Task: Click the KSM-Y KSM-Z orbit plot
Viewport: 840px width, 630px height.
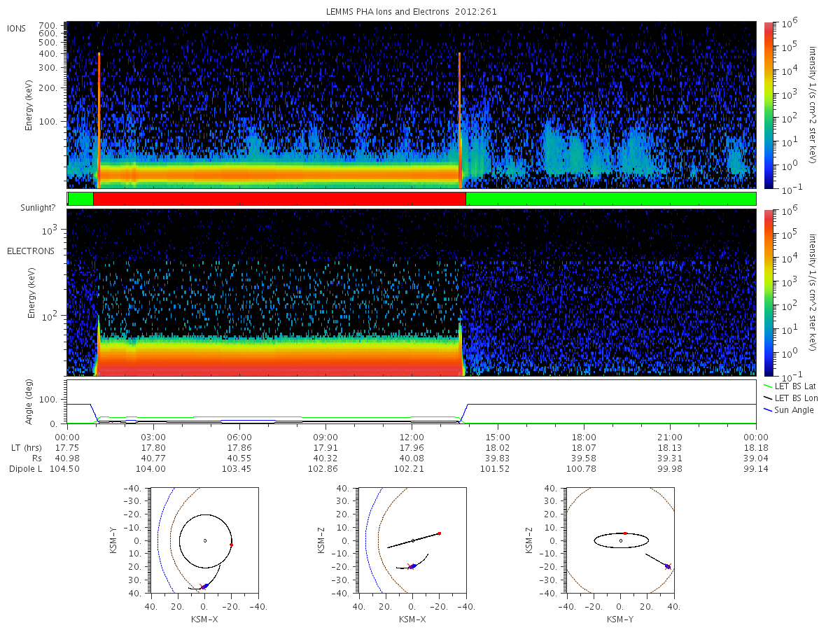Action: [619, 540]
